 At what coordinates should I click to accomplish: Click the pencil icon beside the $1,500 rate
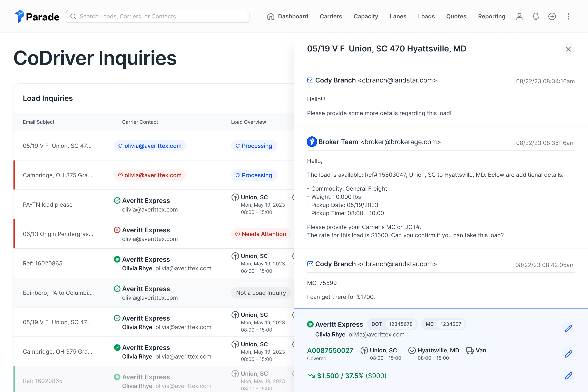pos(568,376)
